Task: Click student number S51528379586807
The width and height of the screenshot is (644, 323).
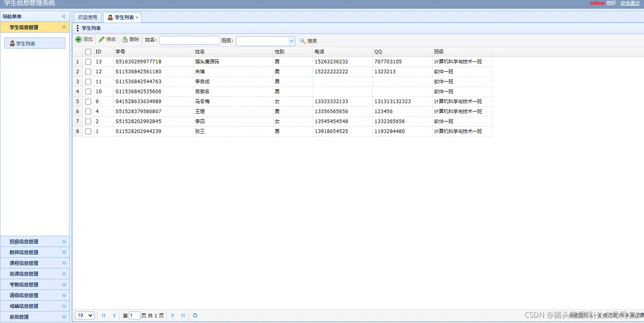Action: (138, 112)
